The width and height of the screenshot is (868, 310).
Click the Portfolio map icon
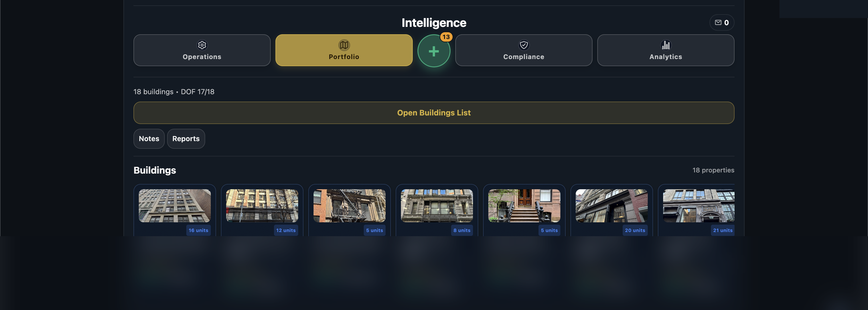click(x=344, y=45)
